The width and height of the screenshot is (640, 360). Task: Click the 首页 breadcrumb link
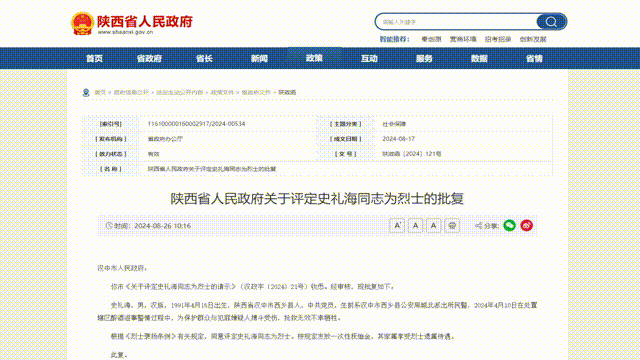coord(100,93)
